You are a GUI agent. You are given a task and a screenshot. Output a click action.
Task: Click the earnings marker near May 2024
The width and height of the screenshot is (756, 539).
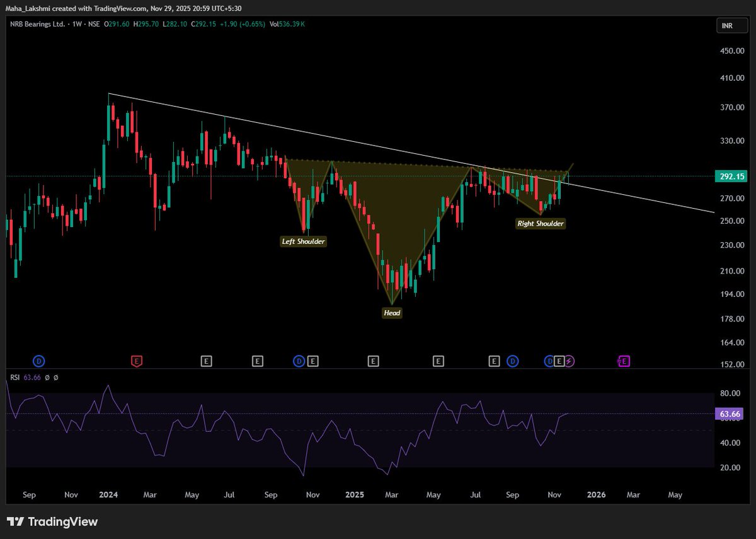pyautogui.click(x=207, y=361)
